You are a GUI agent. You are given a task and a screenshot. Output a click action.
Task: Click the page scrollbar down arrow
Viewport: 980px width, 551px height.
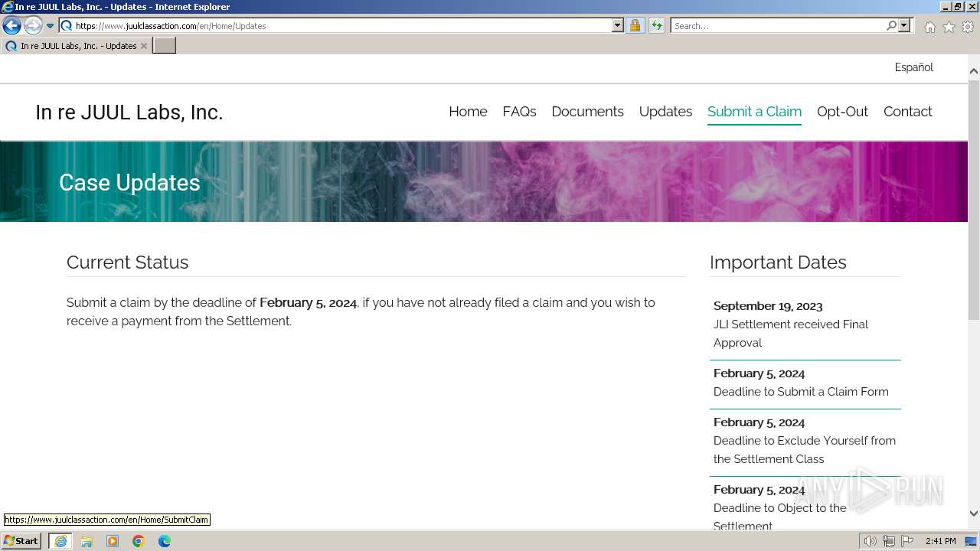point(974,514)
